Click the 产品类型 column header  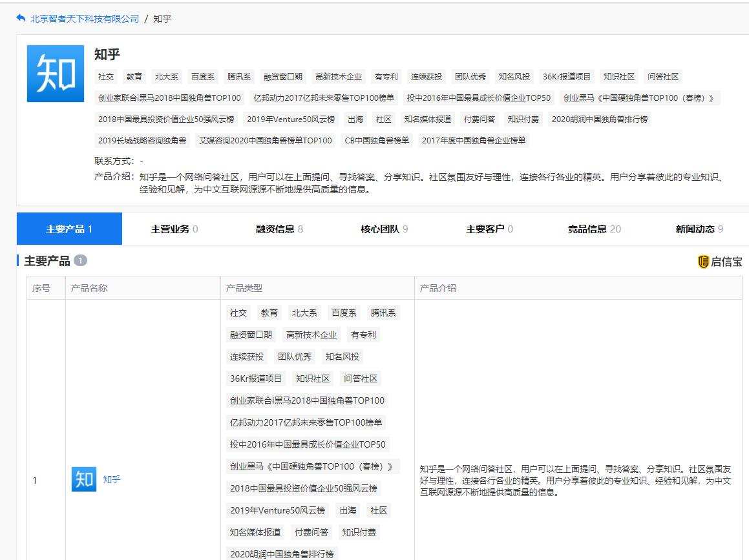point(244,288)
